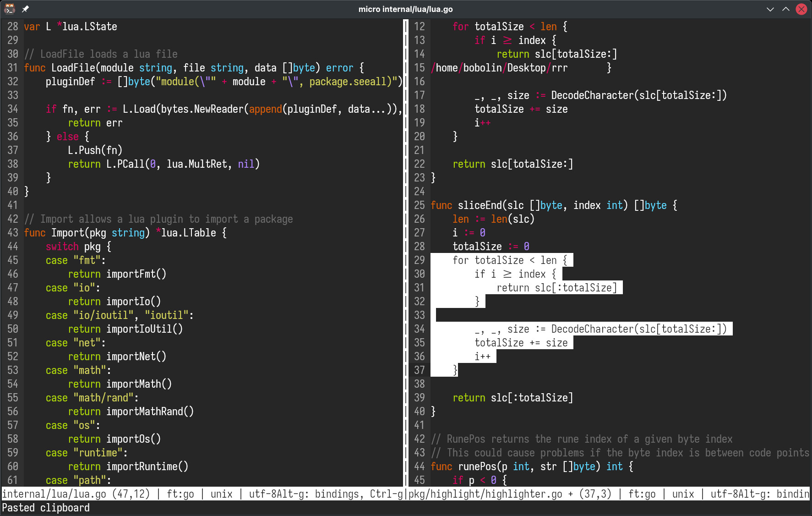Viewport: 812px width, 516px height.
Task: Close the window with red X button
Action: click(801, 9)
